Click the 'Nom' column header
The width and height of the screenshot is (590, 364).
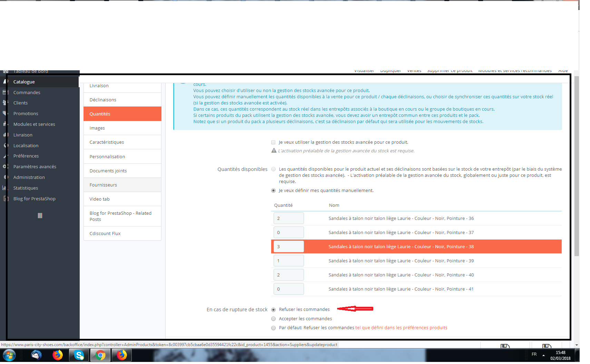tap(334, 205)
